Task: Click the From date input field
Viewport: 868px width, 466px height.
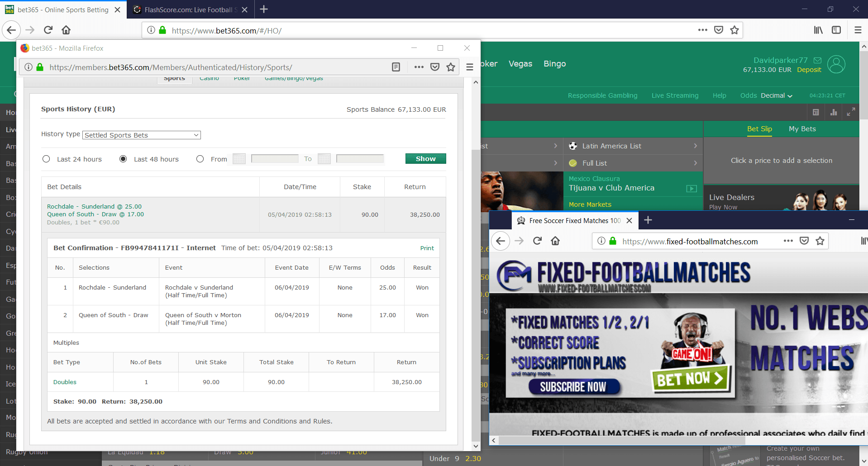Action: 275,159
